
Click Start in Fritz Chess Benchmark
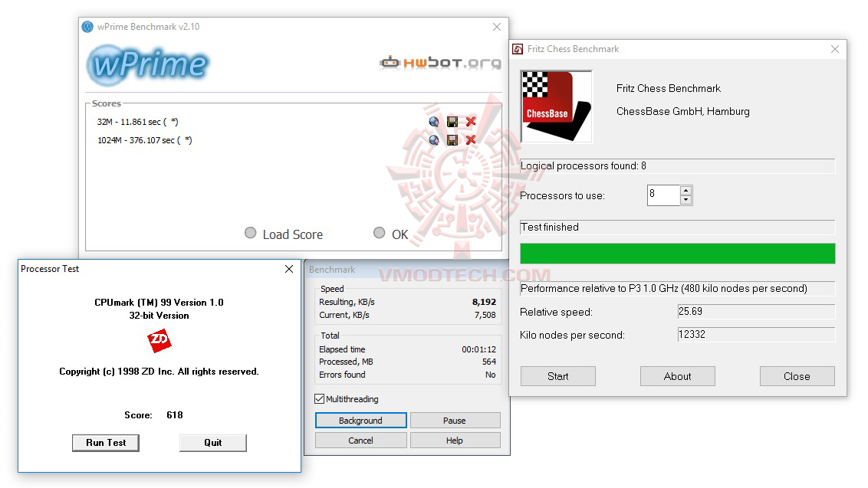(558, 376)
